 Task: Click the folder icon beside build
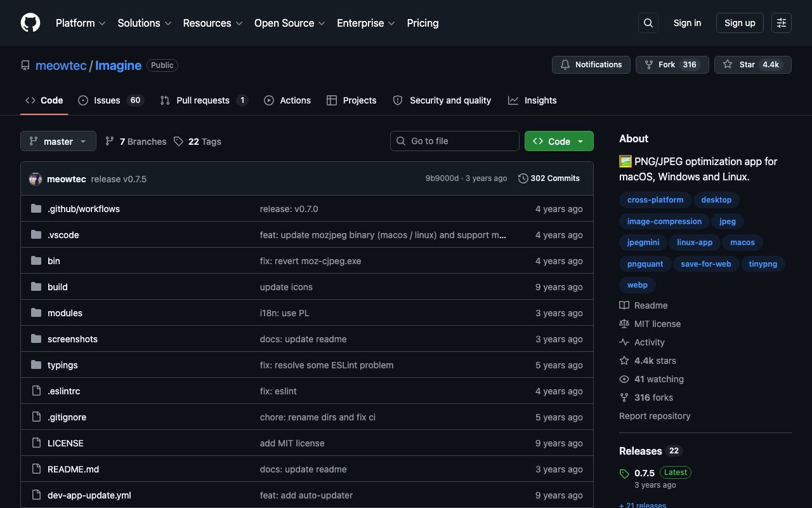coord(36,286)
